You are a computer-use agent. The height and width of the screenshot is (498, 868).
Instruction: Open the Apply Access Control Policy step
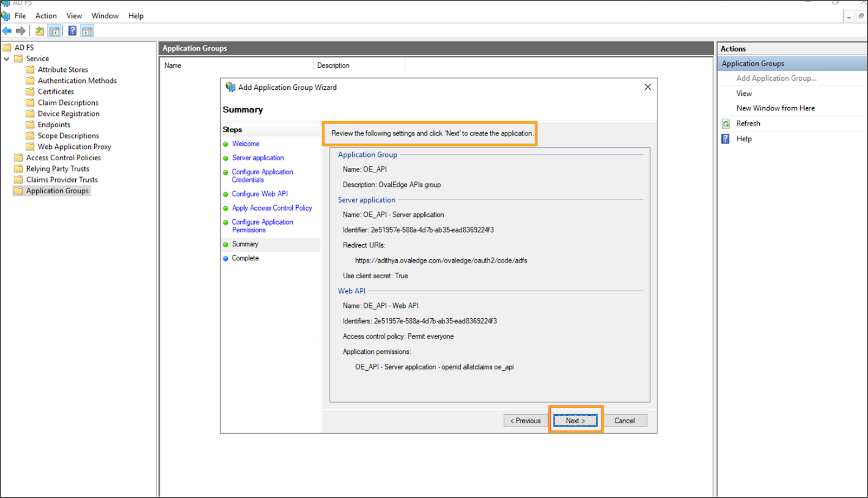[x=272, y=208]
